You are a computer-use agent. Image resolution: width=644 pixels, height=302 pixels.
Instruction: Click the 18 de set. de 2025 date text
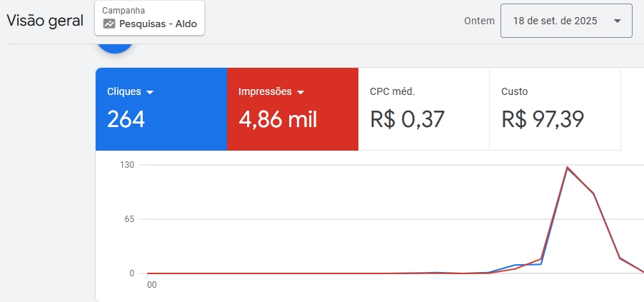click(555, 21)
